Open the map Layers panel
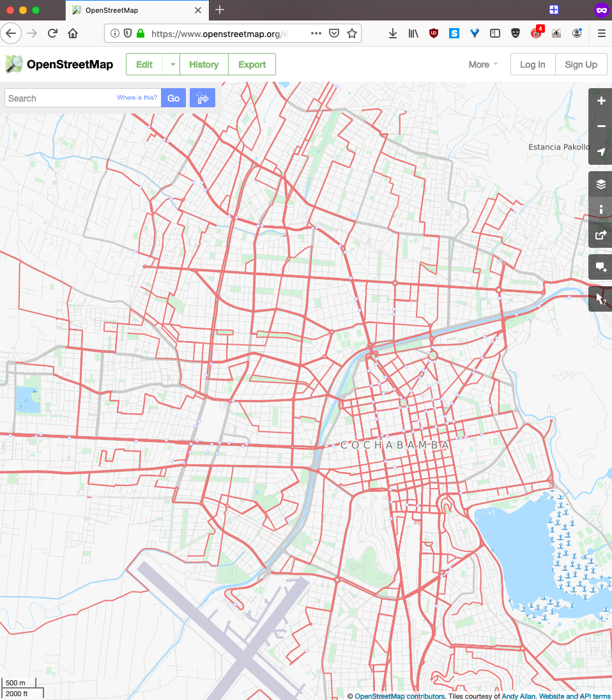The height and width of the screenshot is (700, 612). (x=601, y=184)
